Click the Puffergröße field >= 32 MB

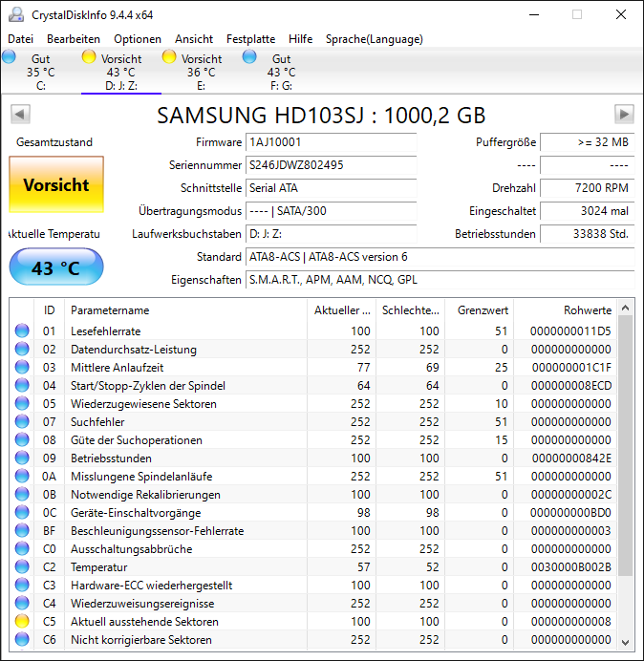click(x=588, y=142)
